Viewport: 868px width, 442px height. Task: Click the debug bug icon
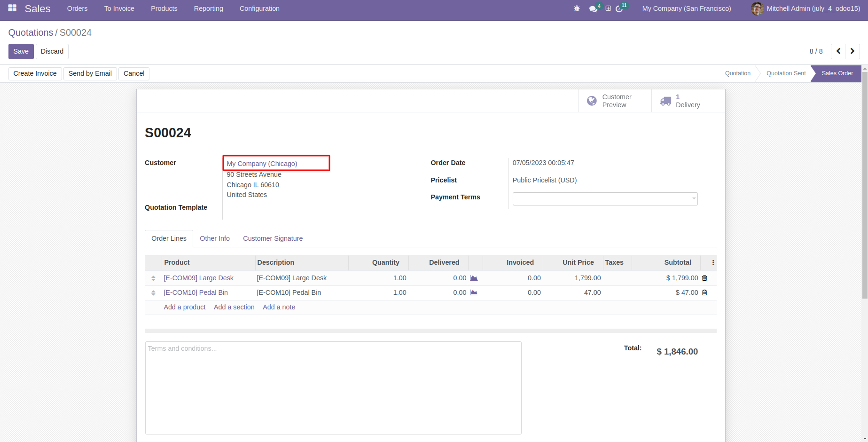577,8
